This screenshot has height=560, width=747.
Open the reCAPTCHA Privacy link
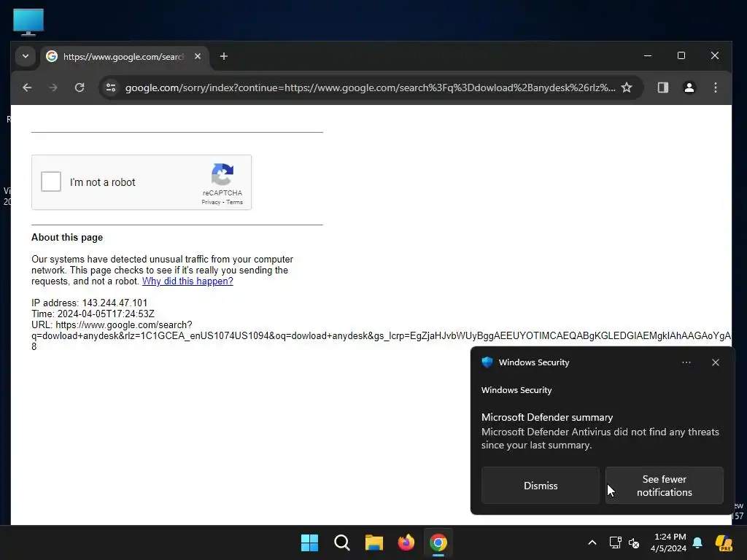pyautogui.click(x=211, y=203)
